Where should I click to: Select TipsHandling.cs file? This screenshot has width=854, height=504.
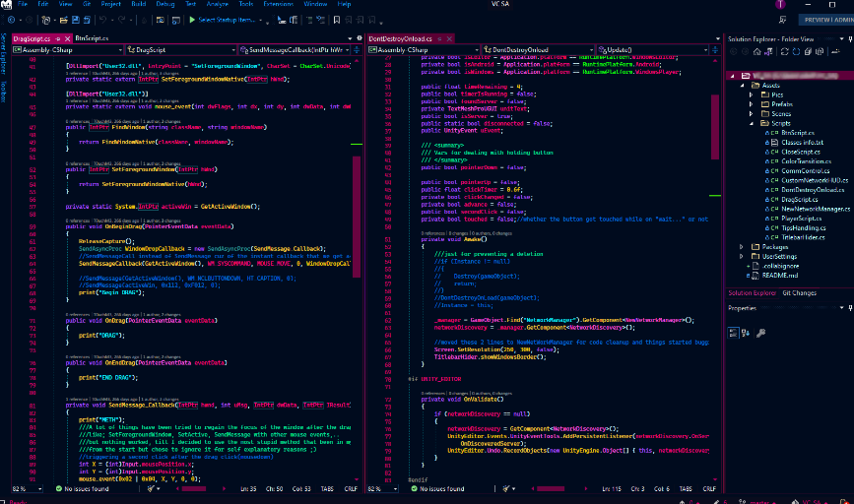(x=804, y=228)
